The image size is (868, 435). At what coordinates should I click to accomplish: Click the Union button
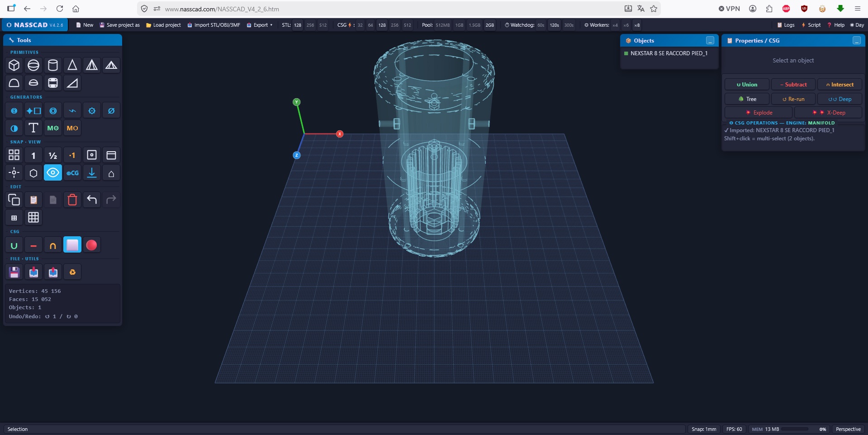pos(747,85)
